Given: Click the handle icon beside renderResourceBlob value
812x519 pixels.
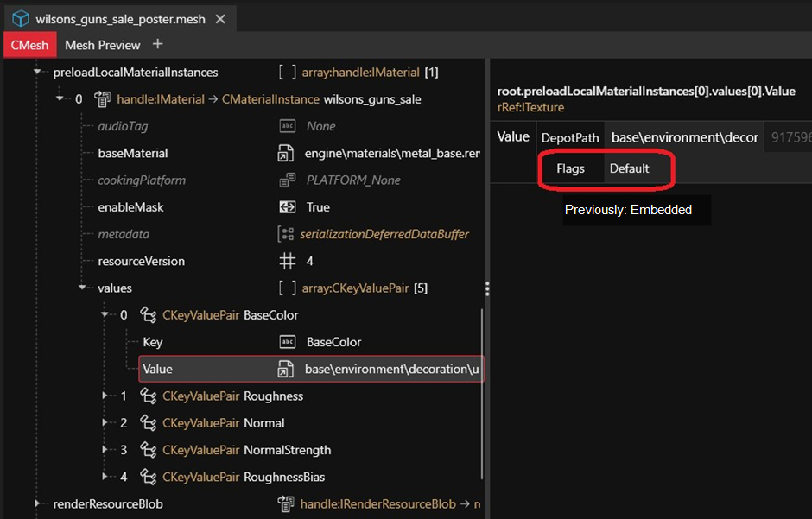Looking at the screenshot, I should coord(286,503).
